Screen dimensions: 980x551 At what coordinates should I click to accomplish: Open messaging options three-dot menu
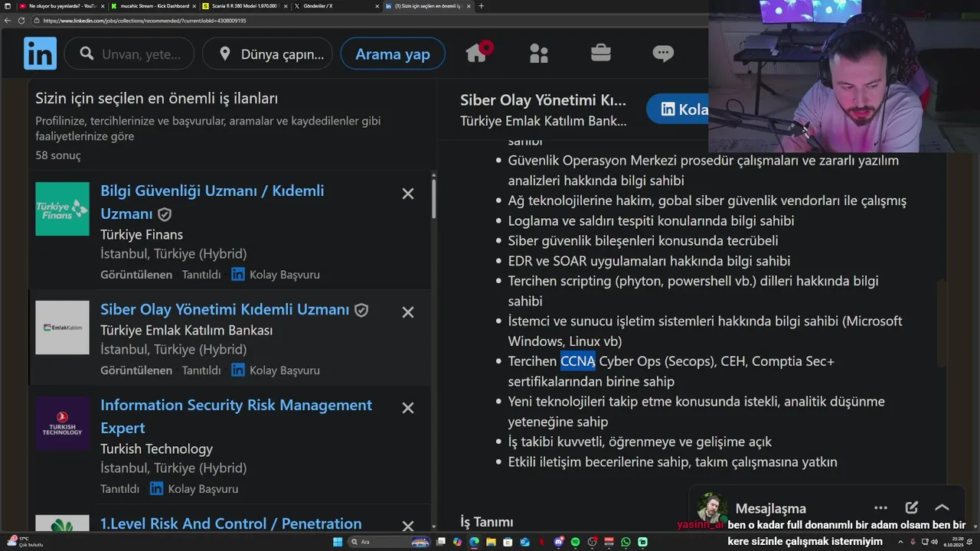pyautogui.click(x=880, y=507)
